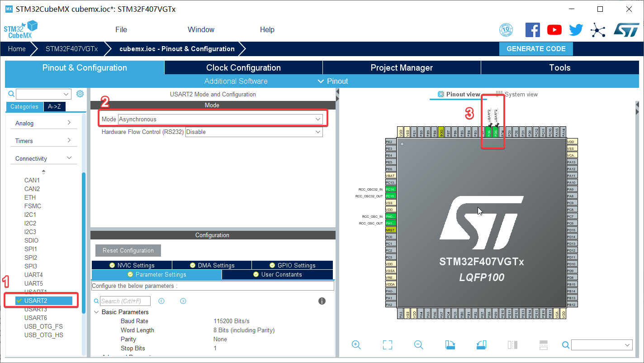Switch to the Clock Configuration tab
This screenshot has height=363, width=644.
tap(243, 67)
